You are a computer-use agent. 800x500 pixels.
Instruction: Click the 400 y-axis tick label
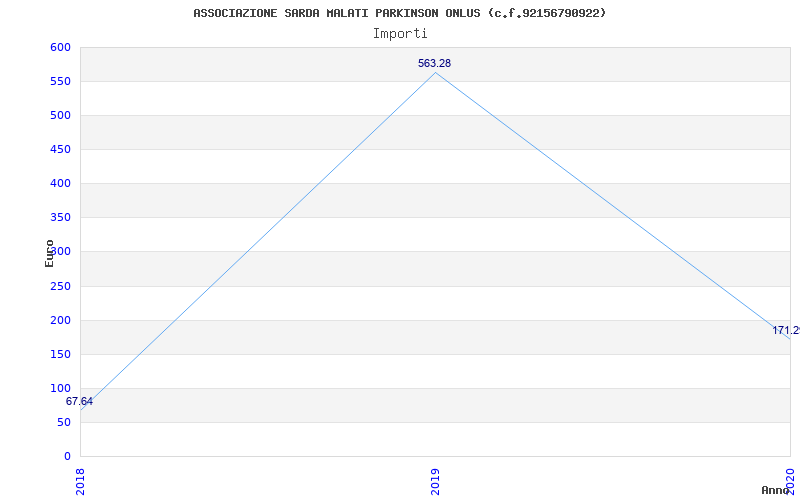(x=60, y=184)
